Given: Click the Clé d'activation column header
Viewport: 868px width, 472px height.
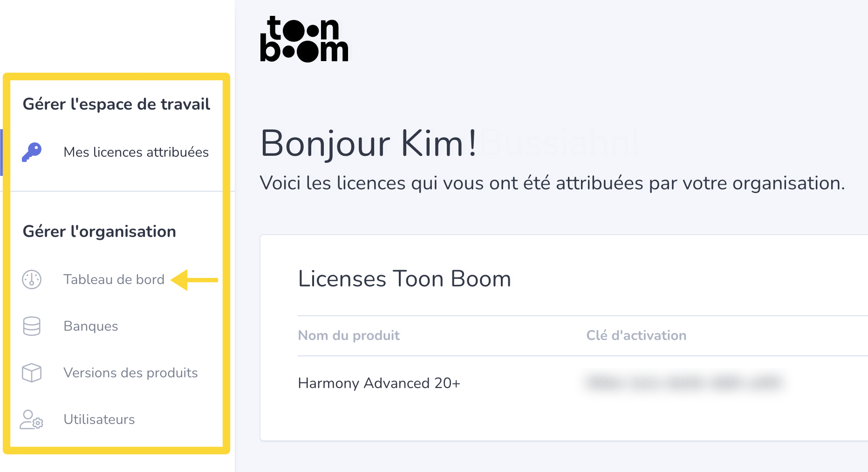Looking at the screenshot, I should click(x=636, y=335).
